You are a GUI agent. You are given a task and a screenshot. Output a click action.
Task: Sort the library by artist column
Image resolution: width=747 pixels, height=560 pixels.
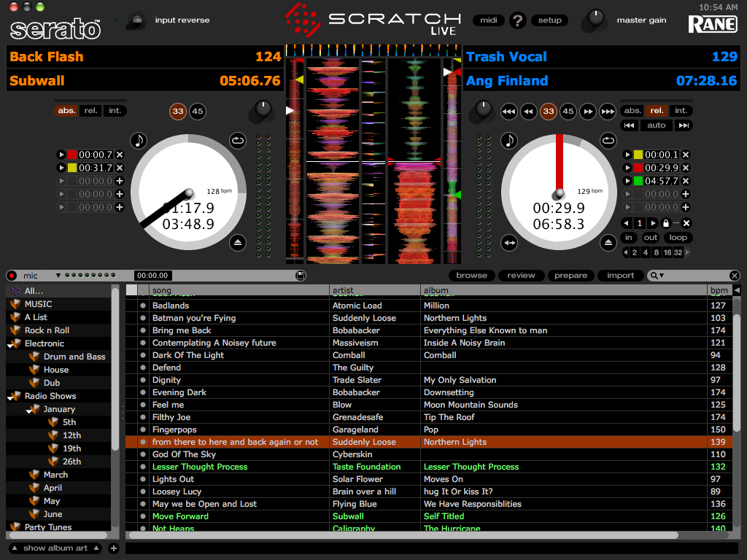(x=374, y=290)
